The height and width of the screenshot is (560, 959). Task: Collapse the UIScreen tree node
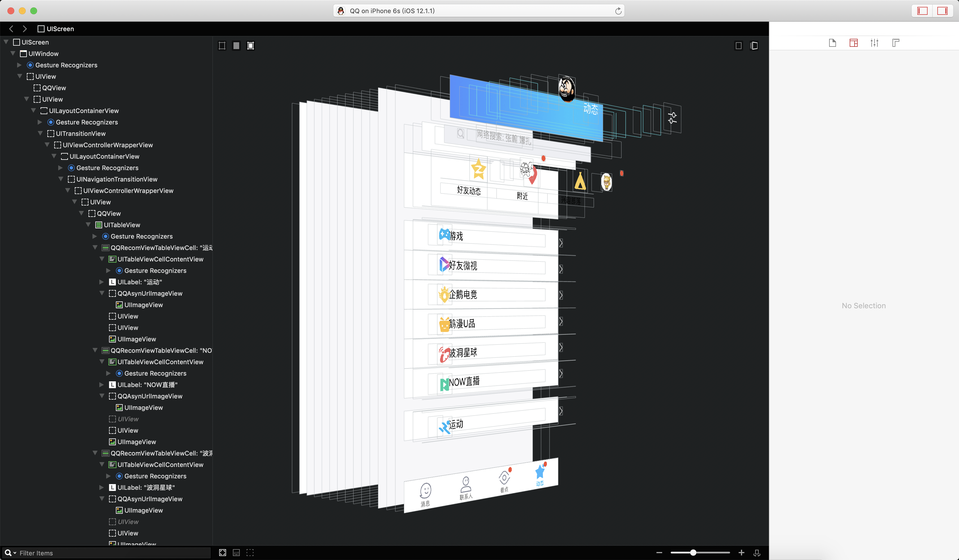coord(6,42)
